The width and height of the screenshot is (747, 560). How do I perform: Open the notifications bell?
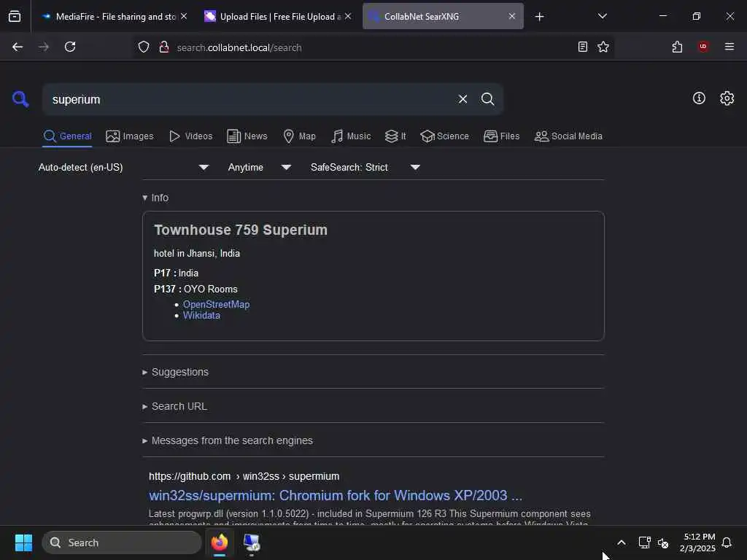point(727,542)
